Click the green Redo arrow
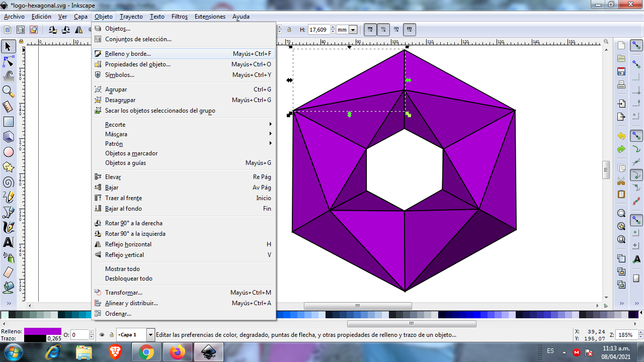 pyautogui.click(x=621, y=149)
